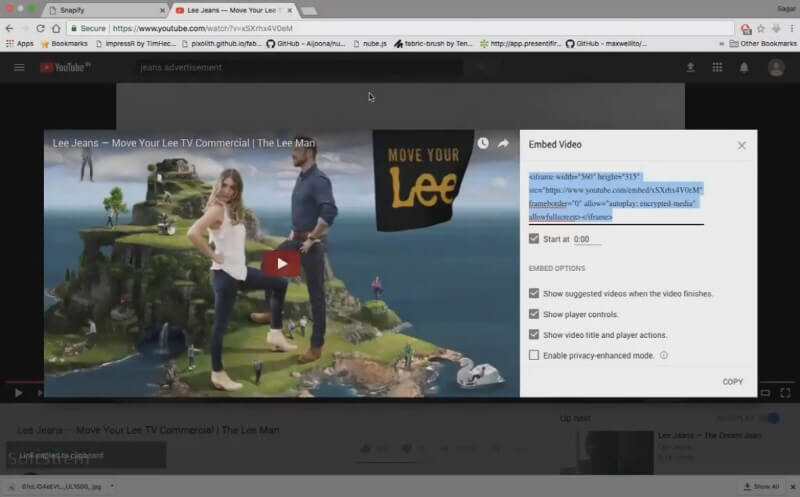
Task: Open the account avatar menu
Action: (x=776, y=67)
